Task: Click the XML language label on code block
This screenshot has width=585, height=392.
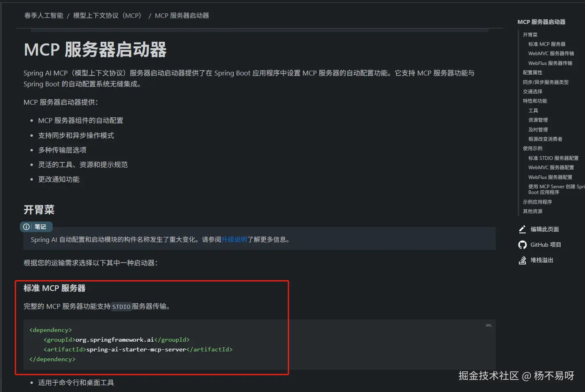Action: pyautogui.click(x=489, y=325)
